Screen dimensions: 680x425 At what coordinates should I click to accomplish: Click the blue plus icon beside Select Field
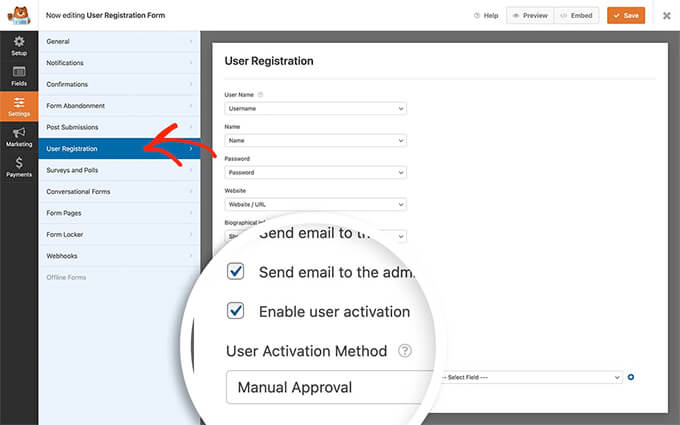(x=631, y=377)
